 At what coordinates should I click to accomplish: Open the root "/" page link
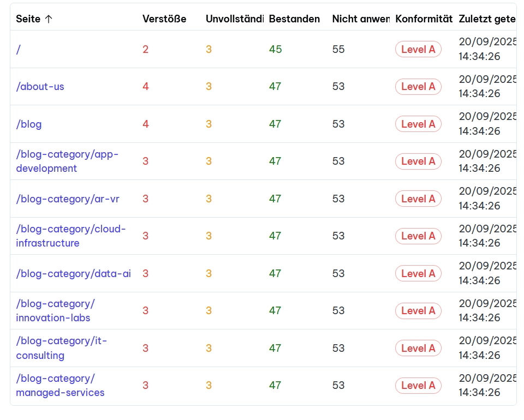coord(19,50)
